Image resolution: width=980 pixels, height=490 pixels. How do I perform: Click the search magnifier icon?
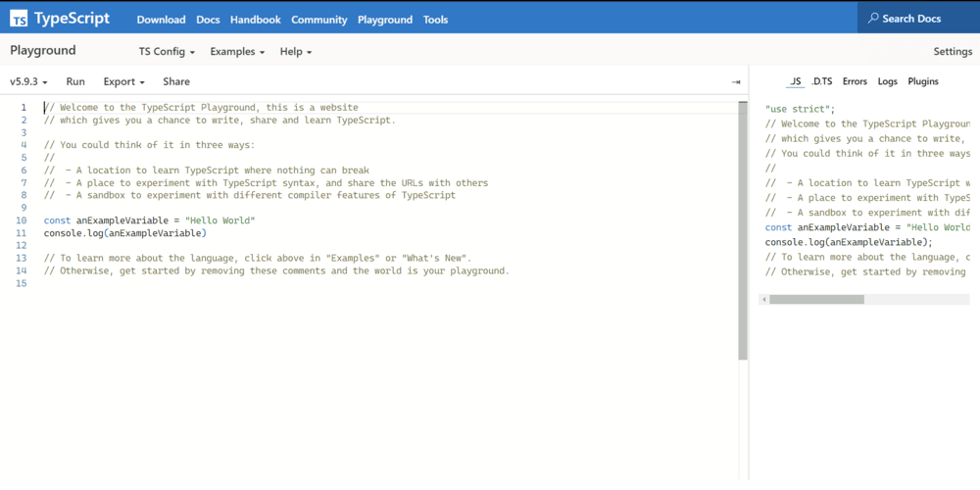pos(873,19)
